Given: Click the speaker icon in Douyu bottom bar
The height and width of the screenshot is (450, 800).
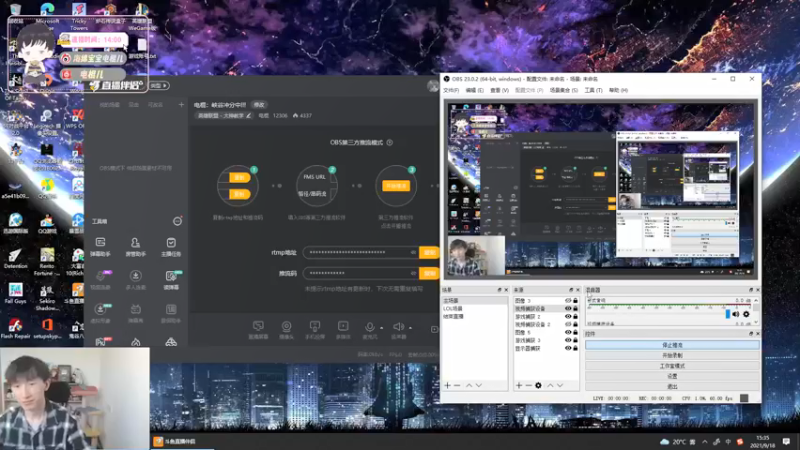Looking at the screenshot, I should 398,327.
